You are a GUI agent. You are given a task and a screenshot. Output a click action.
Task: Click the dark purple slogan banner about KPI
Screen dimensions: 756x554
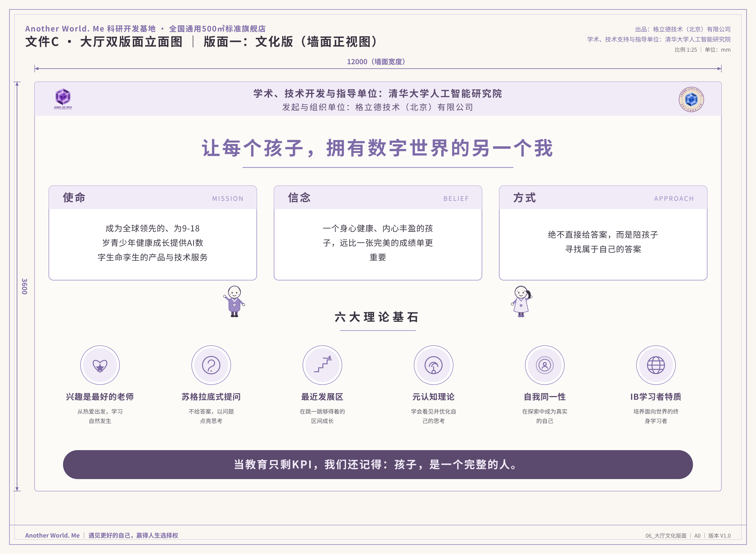pyautogui.click(x=378, y=464)
